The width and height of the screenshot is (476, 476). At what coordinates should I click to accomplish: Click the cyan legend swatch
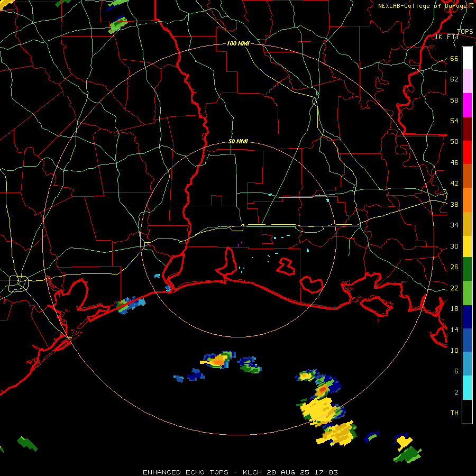(467, 388)
